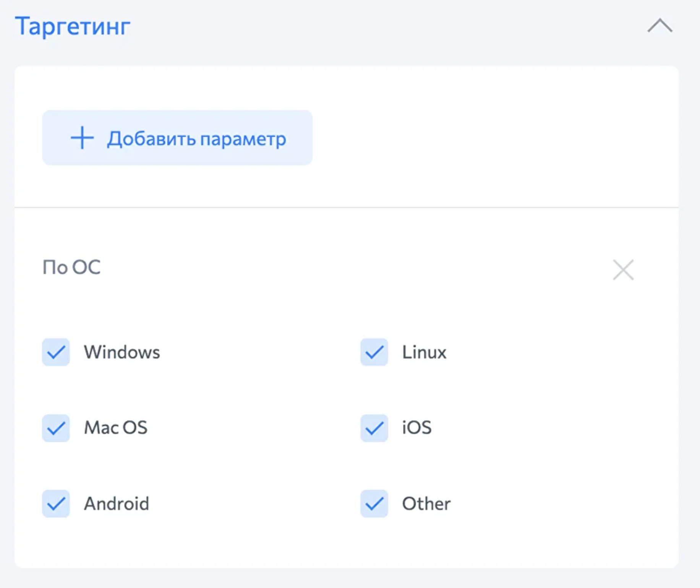
Task: Collapse the Таргетинг section with the chevron
Action: pos(660,26)
